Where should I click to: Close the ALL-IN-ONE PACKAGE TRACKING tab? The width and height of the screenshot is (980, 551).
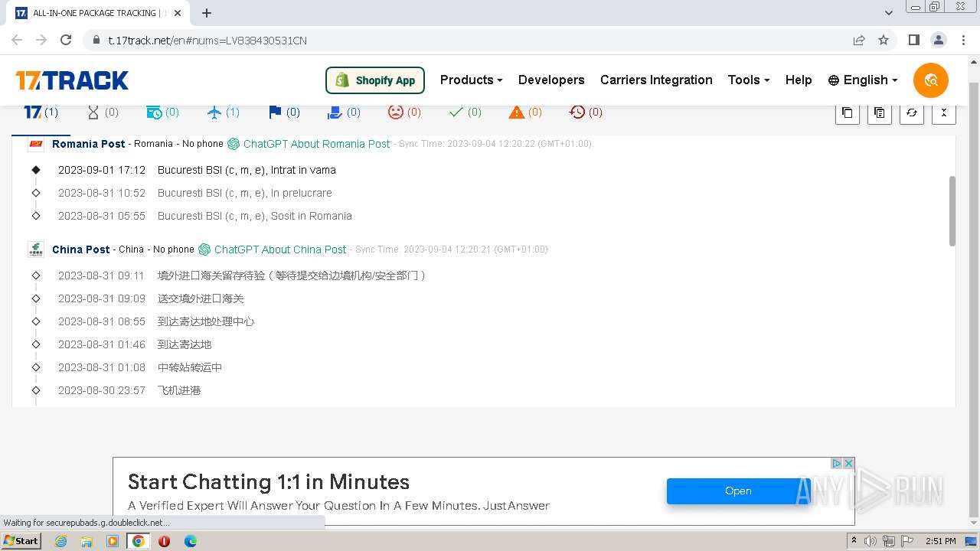tap(178, 13)
